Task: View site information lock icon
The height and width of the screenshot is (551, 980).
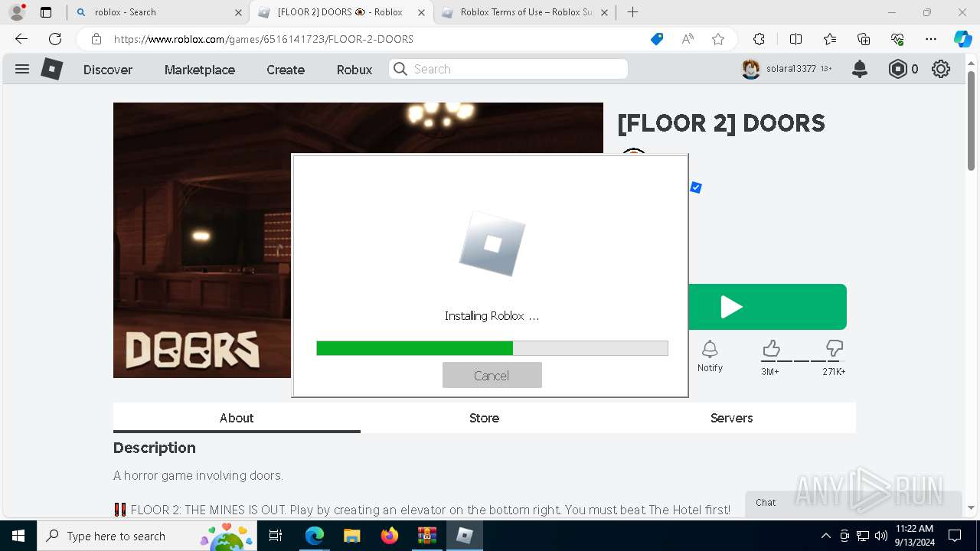Action: [96, 39]
